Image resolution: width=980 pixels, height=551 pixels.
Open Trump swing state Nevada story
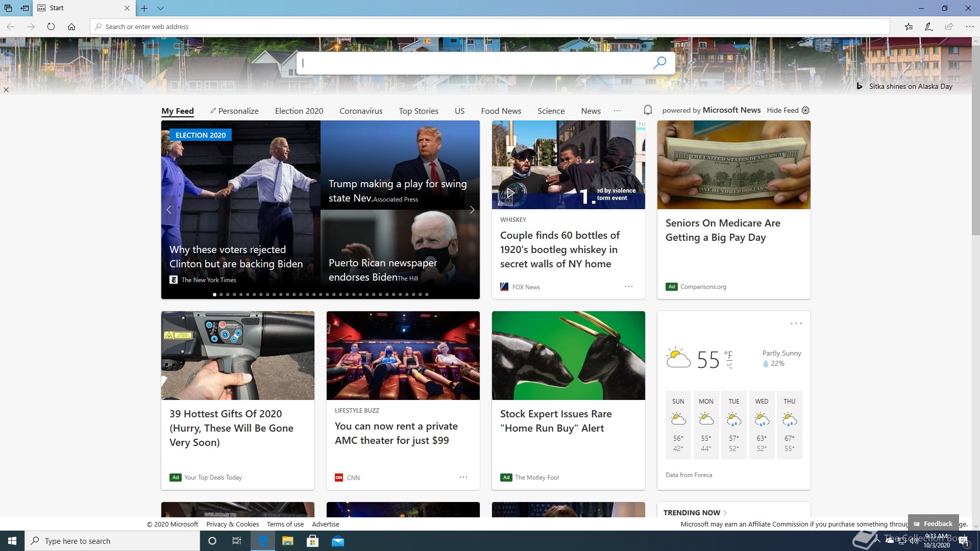pyautogui.click(x=398, y=191)
